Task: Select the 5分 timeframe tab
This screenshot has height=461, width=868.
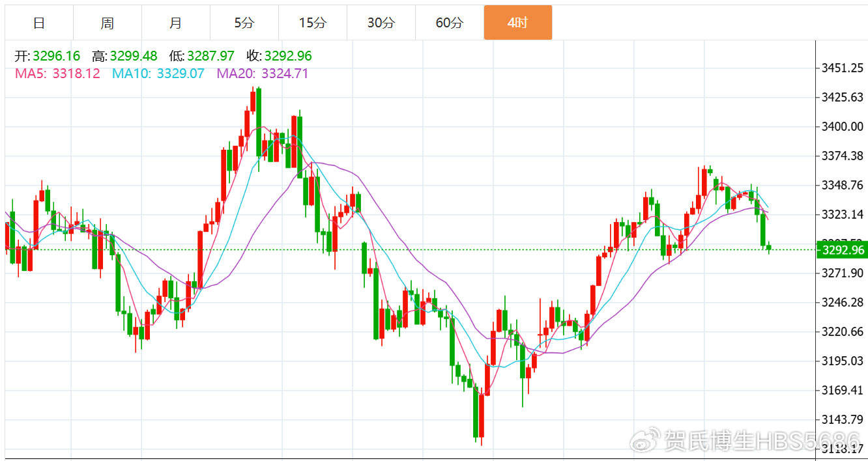Action: [244, 23]
